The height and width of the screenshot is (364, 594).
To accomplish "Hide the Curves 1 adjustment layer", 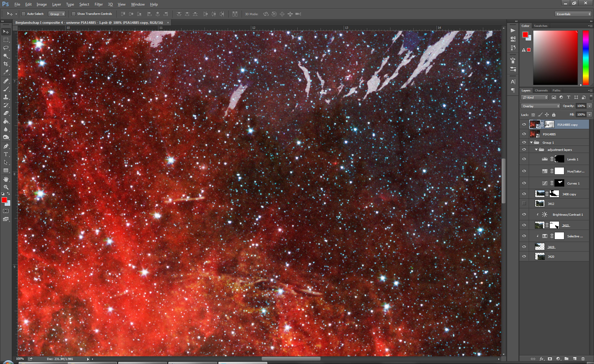I will (524, 183).
